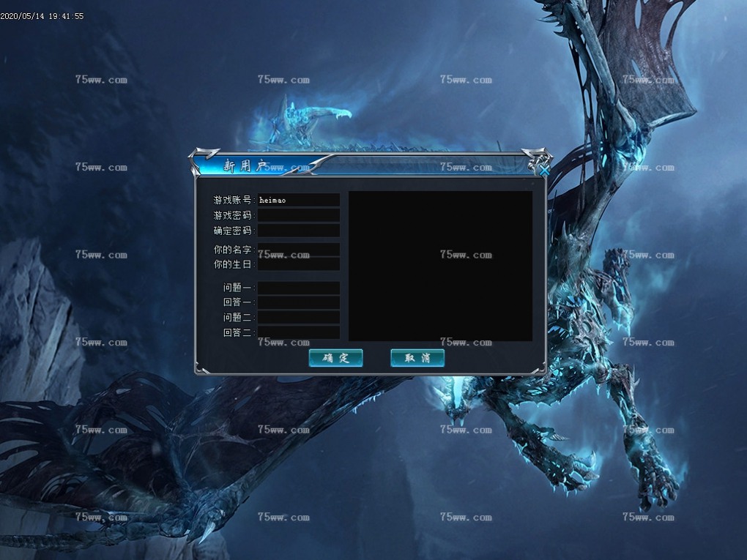747x560 pixels.
Task: Click the 游戏账号 text label
Action: [x=232, y=200]
